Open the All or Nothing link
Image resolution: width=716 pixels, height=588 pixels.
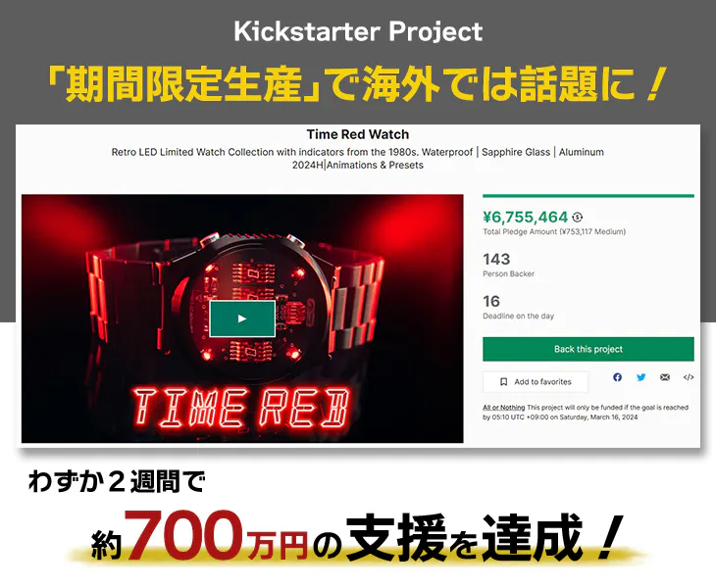[x=504, y=408]
